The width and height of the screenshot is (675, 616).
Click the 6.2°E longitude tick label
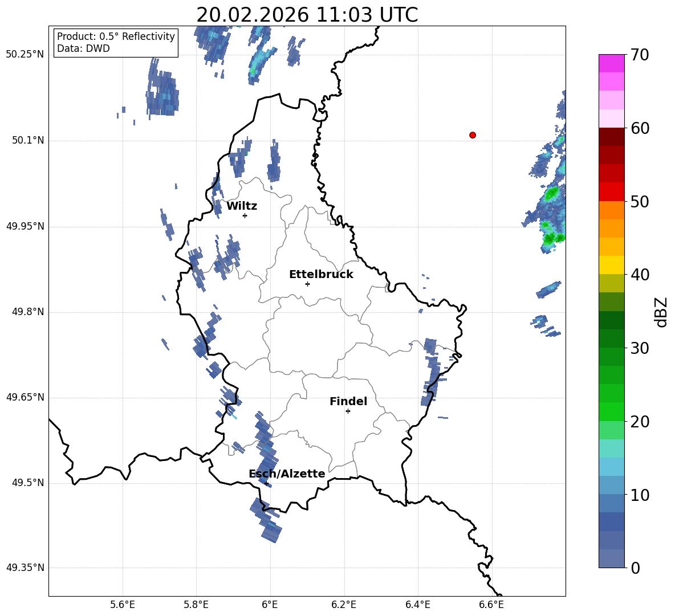pyautogui.click(x=344, y=605)
